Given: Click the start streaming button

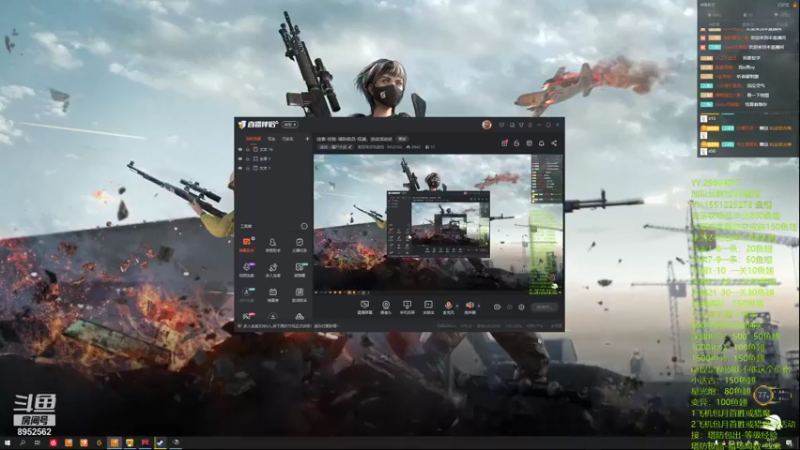Looking at the screenshot, I should 544,307.
